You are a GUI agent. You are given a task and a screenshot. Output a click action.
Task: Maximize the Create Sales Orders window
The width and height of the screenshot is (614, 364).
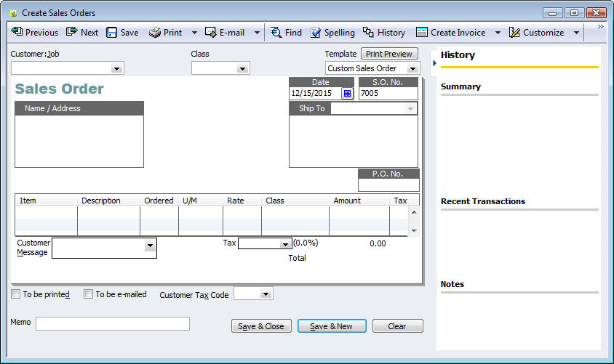pyautogui.click(x=574, y=13)
